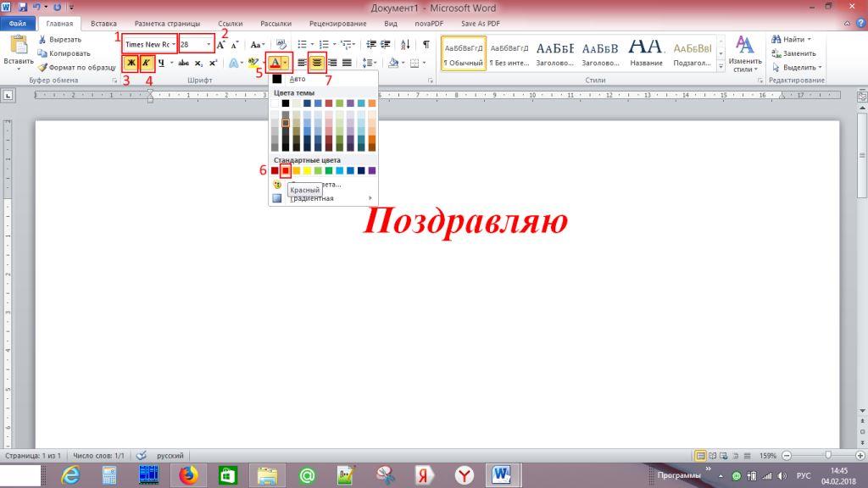
Task: Toggle Bold (Ж) formatting
Action: point(131,63)
